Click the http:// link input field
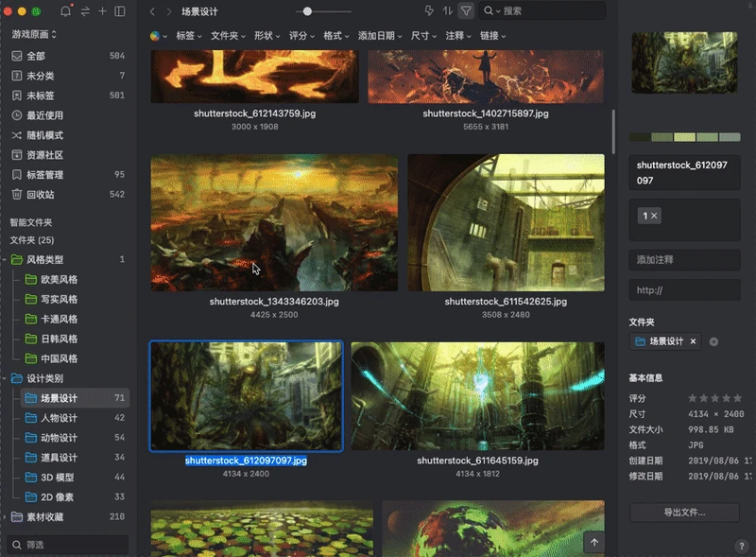756x557 pixels. click(684, 290)
